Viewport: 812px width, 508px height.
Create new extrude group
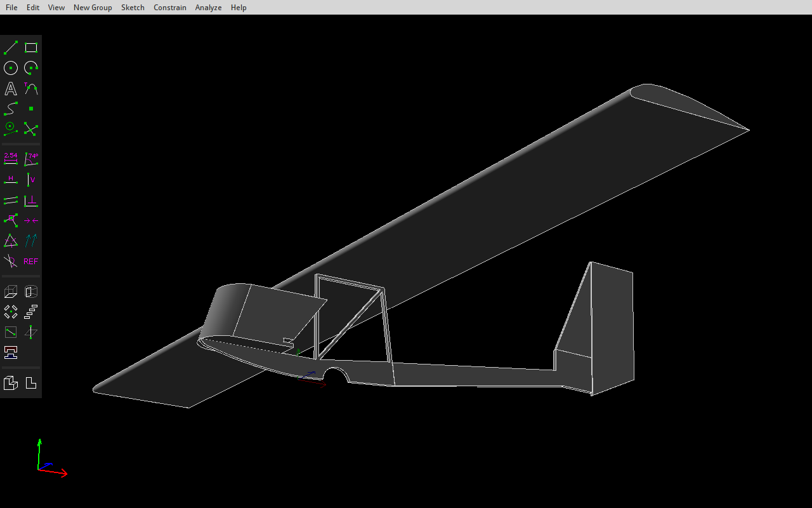(11, 291)
